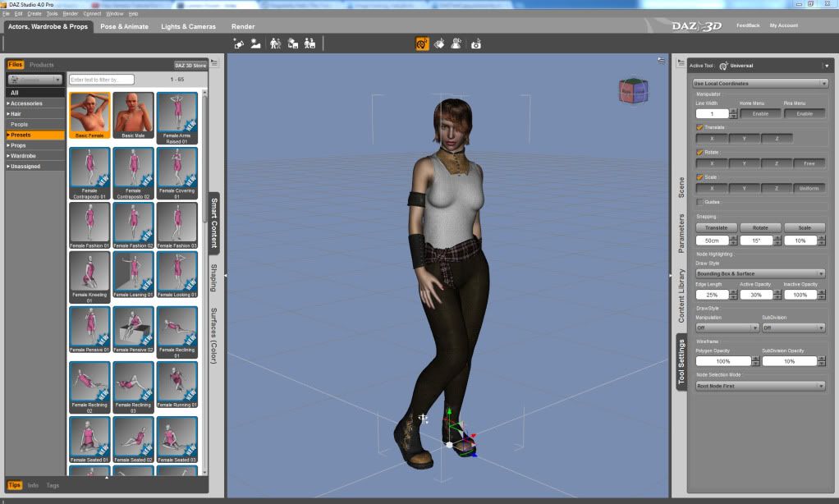The image size is (839, 504).
Task: Toggle the Scale Z axis button
Action: [777, 188]
